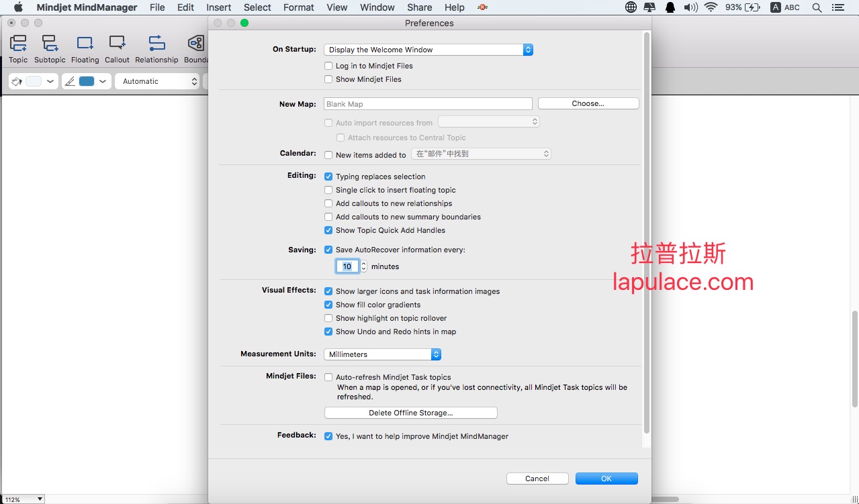Click the New Map Blank Map field

coord(428,104)
